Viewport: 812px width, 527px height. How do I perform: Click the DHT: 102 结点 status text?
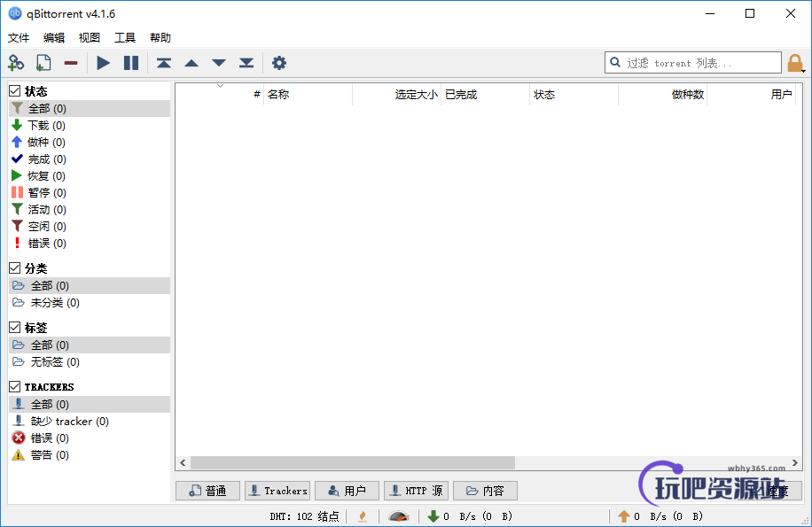(305, 516)
